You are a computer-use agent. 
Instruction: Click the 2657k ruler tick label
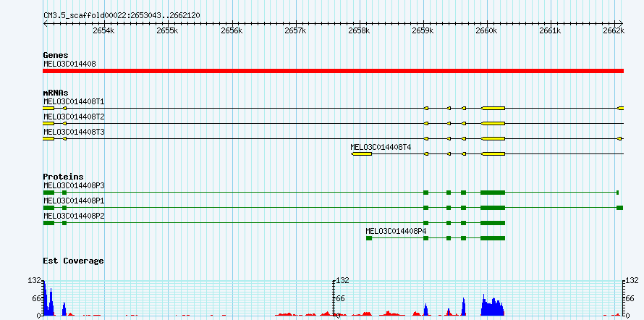click(x=296, y=31)
